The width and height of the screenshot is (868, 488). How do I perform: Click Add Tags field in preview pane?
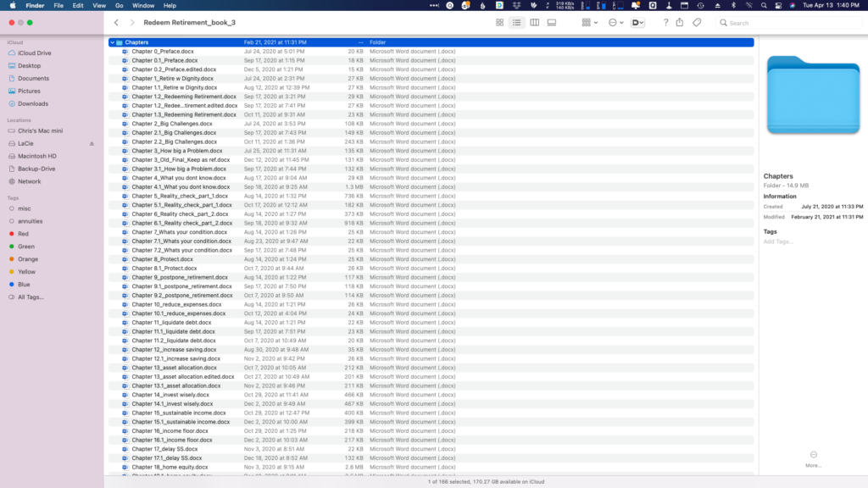click(778, 241)
